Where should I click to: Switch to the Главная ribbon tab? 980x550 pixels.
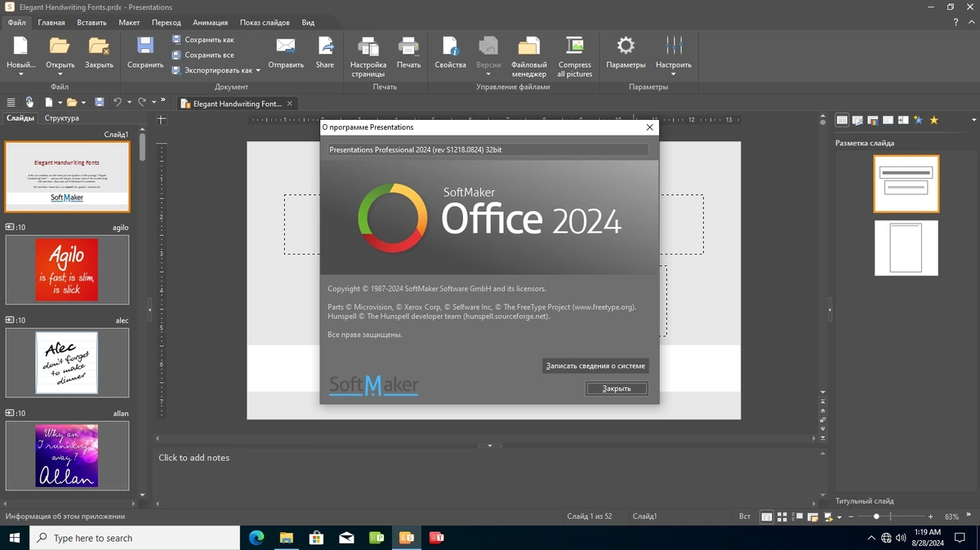(x=51, y=23)
